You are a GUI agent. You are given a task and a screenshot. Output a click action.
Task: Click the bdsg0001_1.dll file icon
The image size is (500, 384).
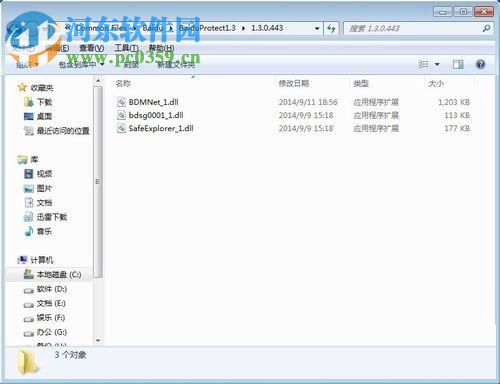pos(121,115)
